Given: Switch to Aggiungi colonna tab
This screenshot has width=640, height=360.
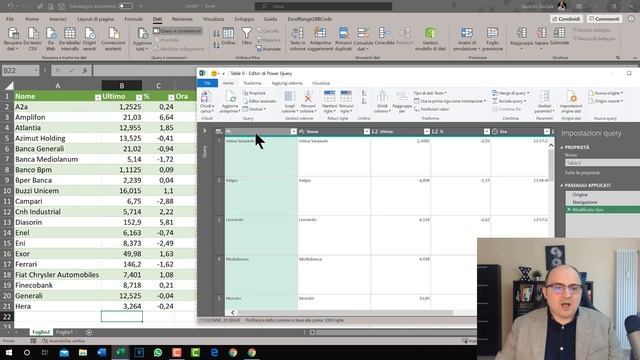Looking at the screenshot, I should [x=287, y=83].
